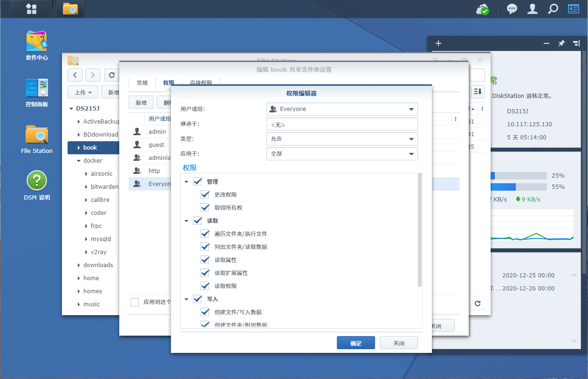Uncheck the 管理 permission group checkbox
Viewport: 588px width, 379px height.
pyautogui.click(x=197, y=181)
